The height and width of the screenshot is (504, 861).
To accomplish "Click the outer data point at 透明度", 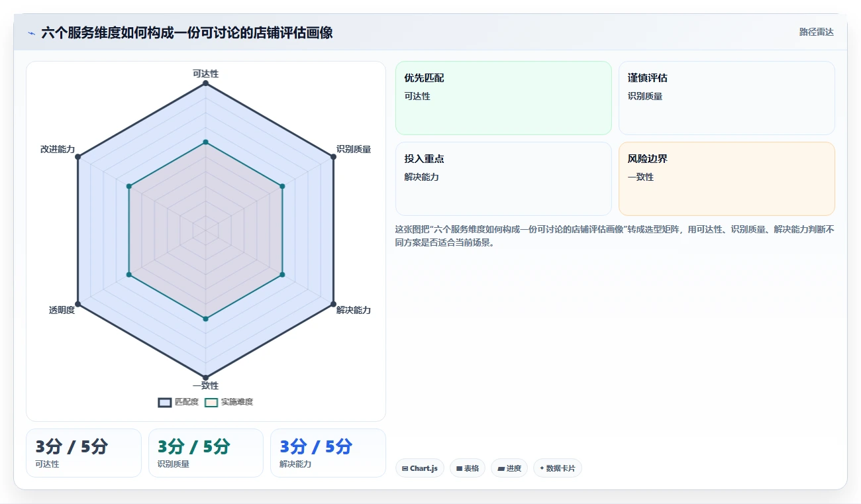I will point(78,304).
